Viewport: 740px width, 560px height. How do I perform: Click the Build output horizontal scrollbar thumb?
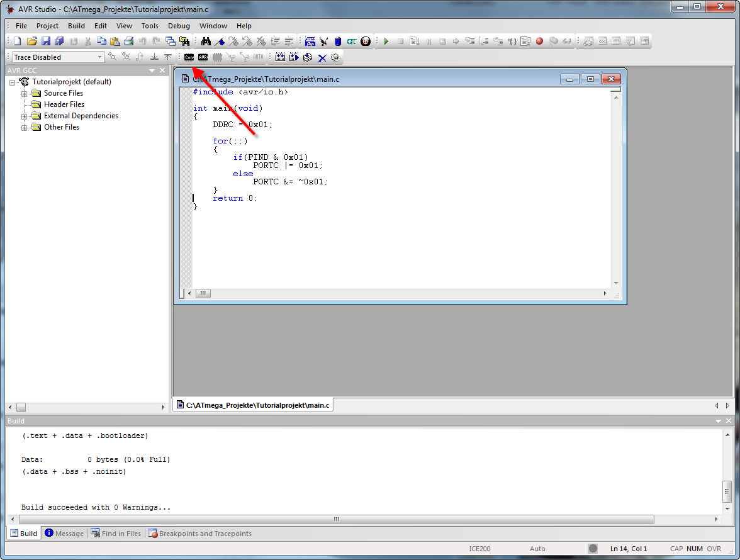click(337, 520)
